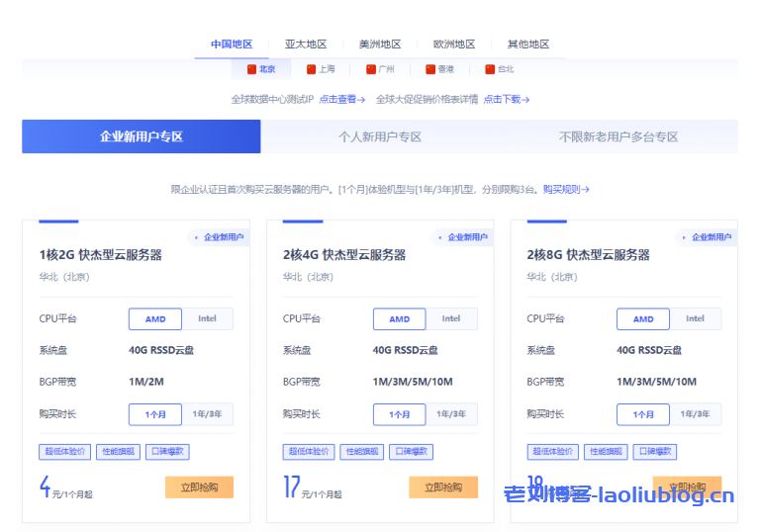
Task: Switch 2核4G server to Intel CPU
Action: tap(451, 318)
